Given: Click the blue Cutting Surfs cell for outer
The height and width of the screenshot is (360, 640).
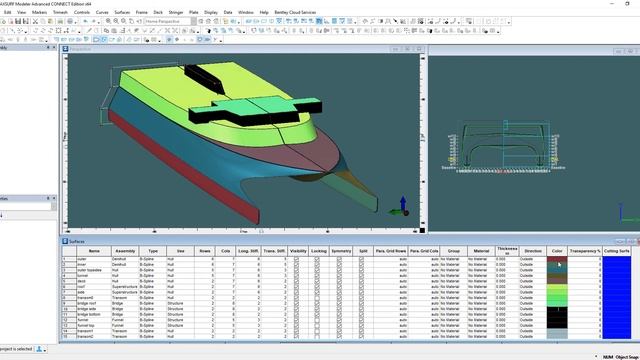Looking at the screenshot, I should (x=617, y=259).
